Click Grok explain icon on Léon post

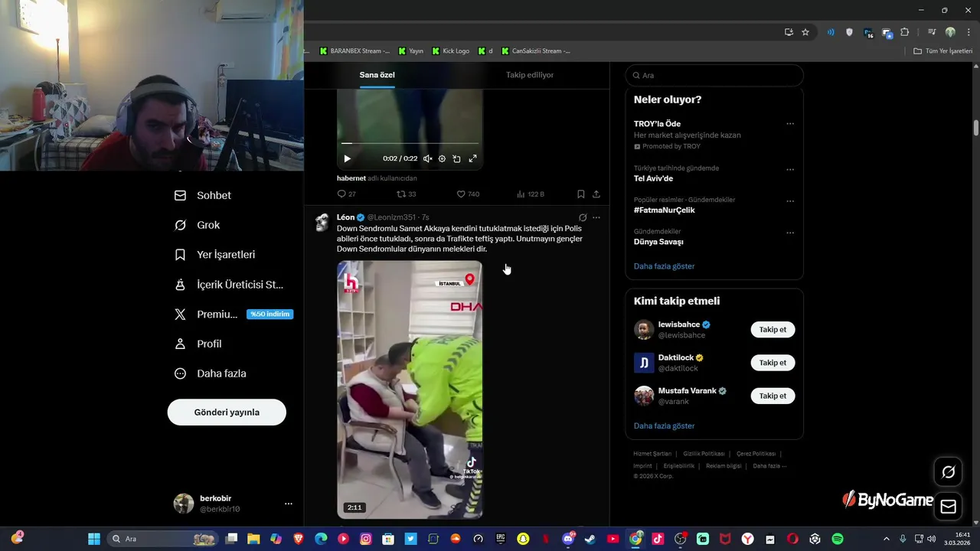point(583,217)
